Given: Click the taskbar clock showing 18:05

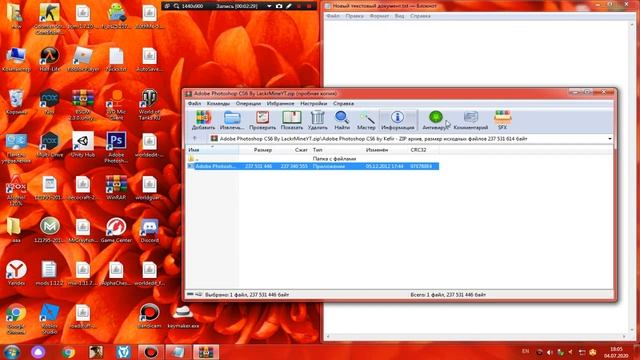Looking at the screenshot, I should (x=616, y=352).
